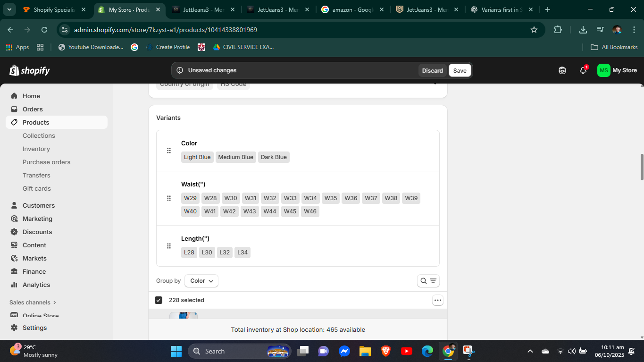The width and height of the screenshot is (644, 362).
Task: Open the Windows Start menu
Action: (x=176, y=351)
